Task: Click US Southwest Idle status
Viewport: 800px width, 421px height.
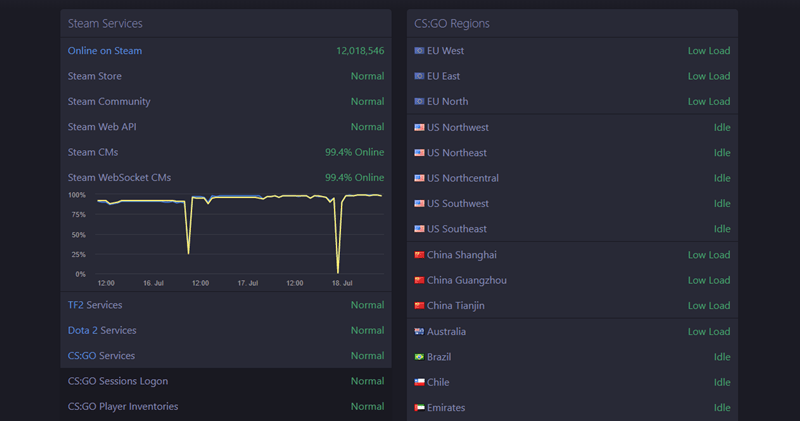Action: [x=722, y=204]
